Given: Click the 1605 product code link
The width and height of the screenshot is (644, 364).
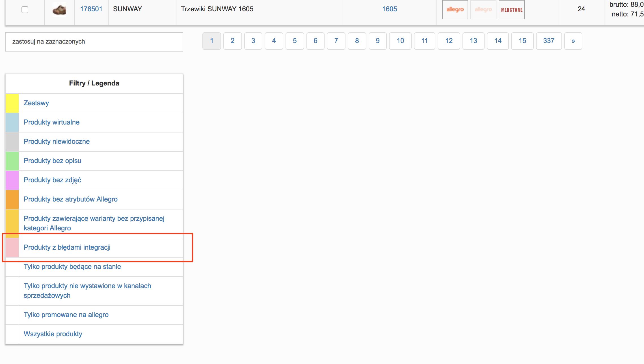Looking at the screenshot, I should (x=389, y=9).
